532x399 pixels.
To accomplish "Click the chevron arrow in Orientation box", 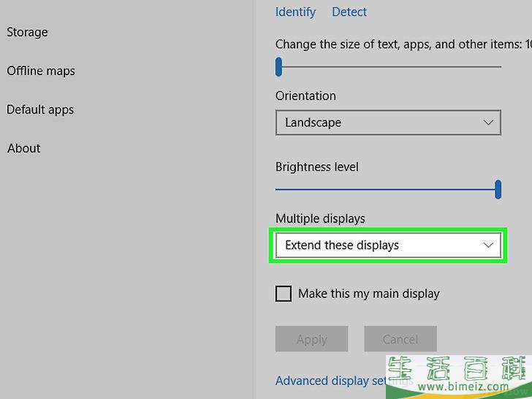I will point(489,123).
